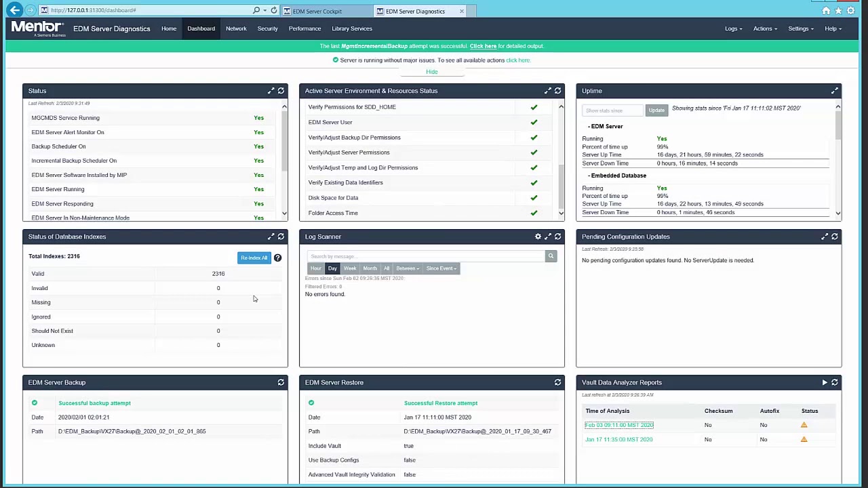The image size is (868, 488).
Task: Go back with browser back arrow
Action: (15, 10)
